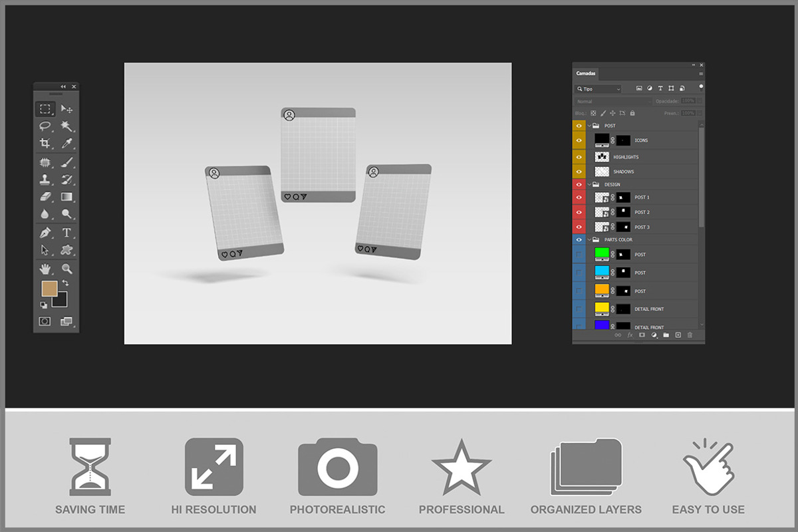798x532 pixels.
Task: Collapse the DESIGN group folder
Action: tap(589, 184)
